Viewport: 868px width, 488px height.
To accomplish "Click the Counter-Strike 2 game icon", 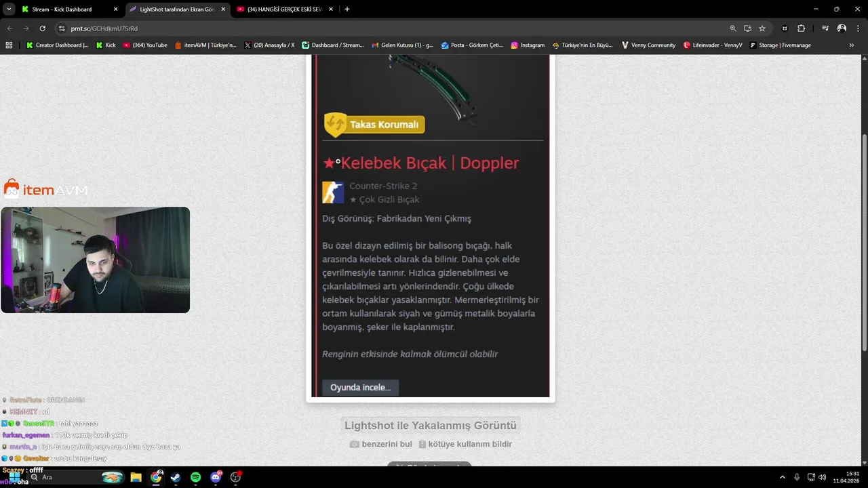I will pyautogui.click(x=333, y=192).
